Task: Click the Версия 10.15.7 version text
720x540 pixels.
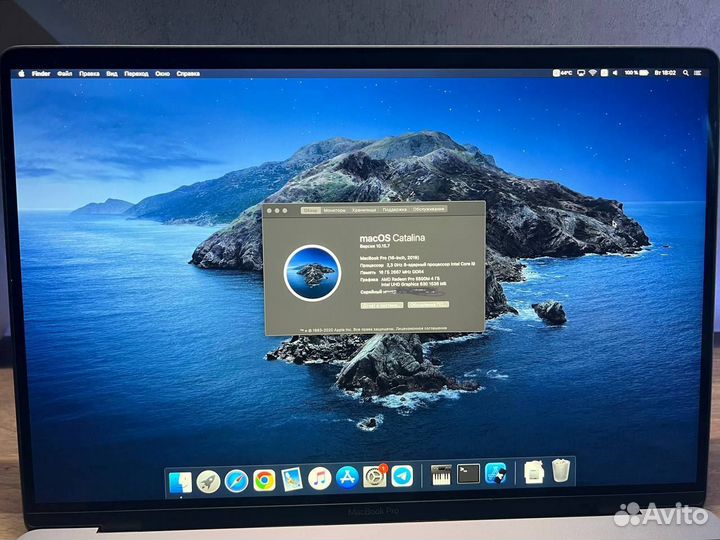Action: point(374,246)
